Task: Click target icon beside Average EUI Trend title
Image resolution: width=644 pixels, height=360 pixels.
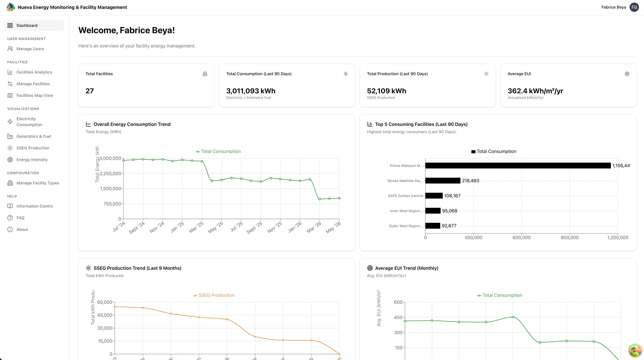Action: (x=370, y=268)
